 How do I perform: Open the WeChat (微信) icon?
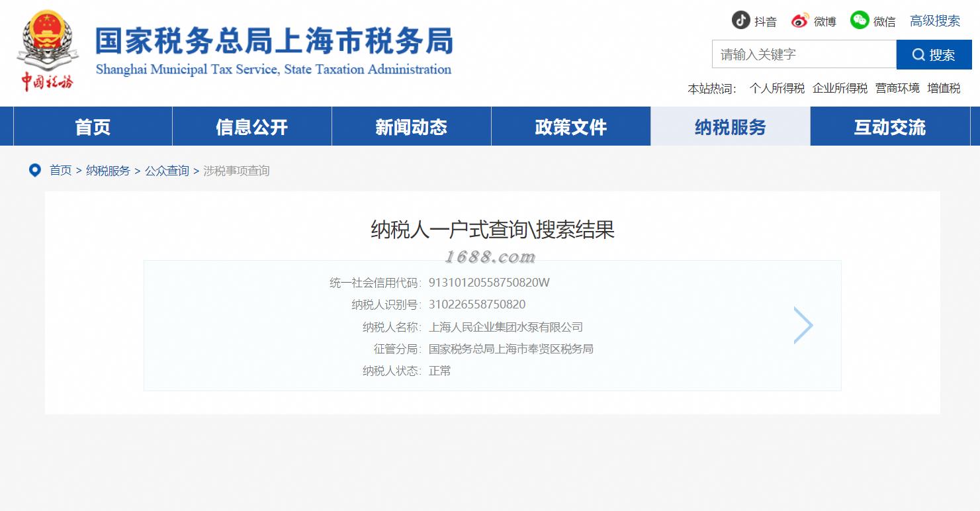(860, 20)
